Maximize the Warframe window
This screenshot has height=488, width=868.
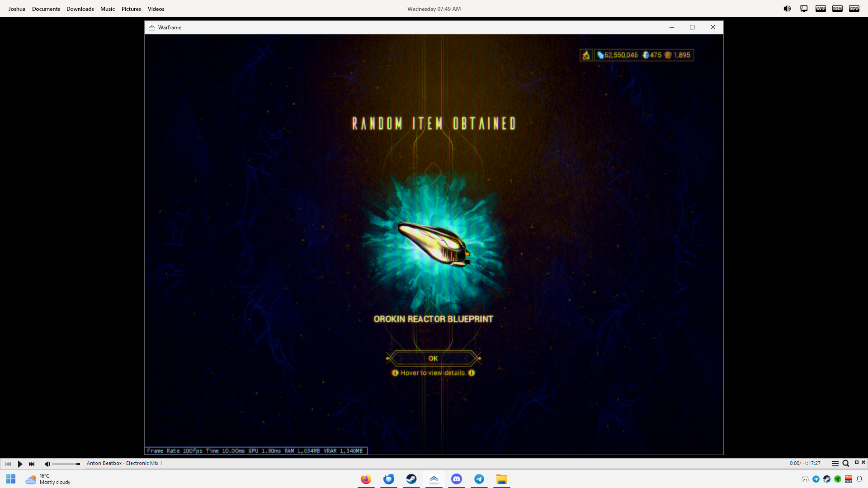pos(692,27)
